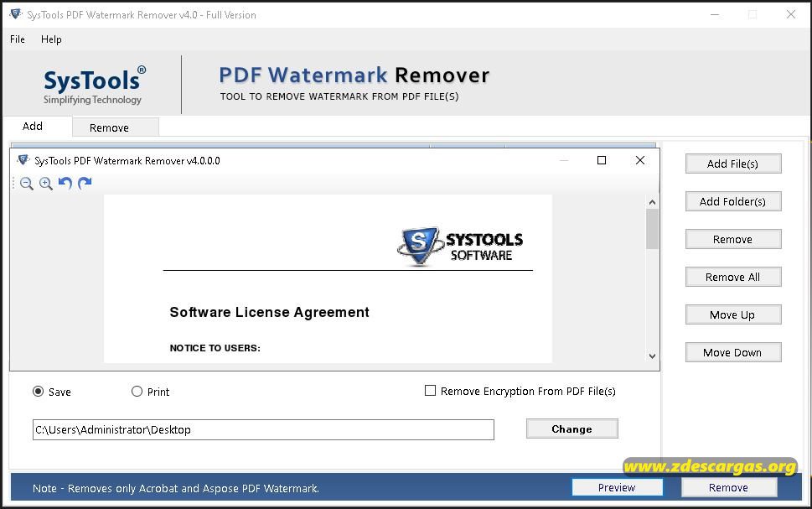Maximize the preview window v4.0.0.0
812x509 pixels.
click(x=601, y=160)
